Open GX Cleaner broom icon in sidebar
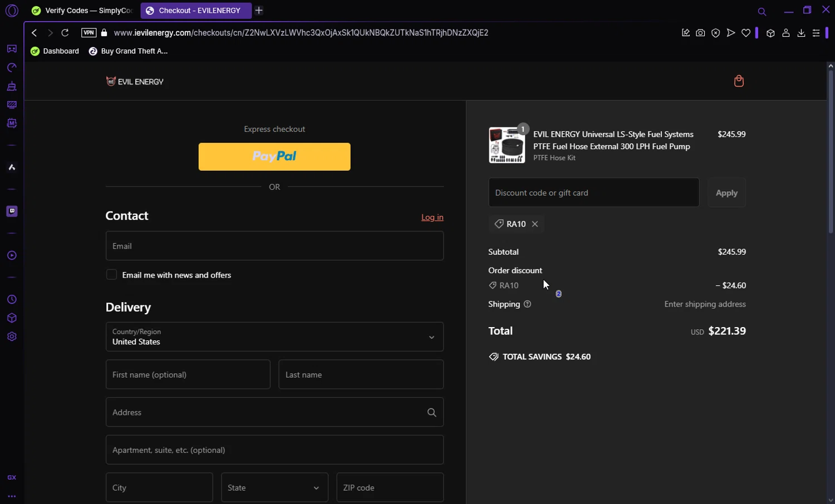The width and height of the screenshot is (835, 504). coord(12,86)
